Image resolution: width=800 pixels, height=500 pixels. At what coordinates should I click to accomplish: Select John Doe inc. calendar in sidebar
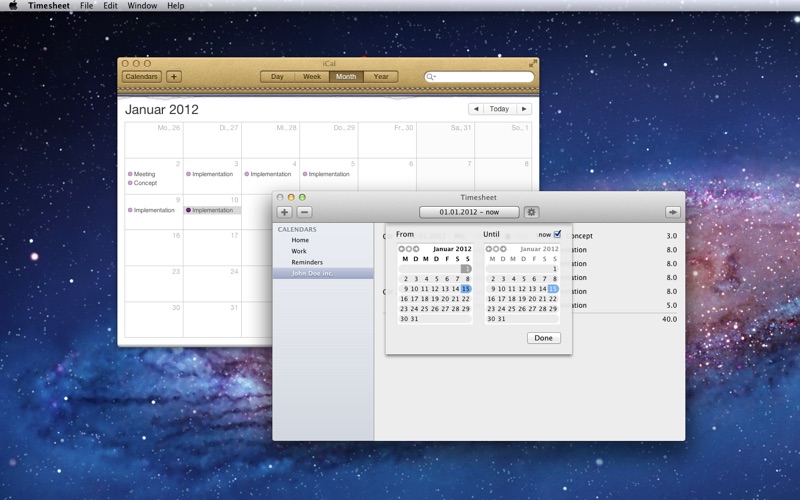(x=323, y=273)
